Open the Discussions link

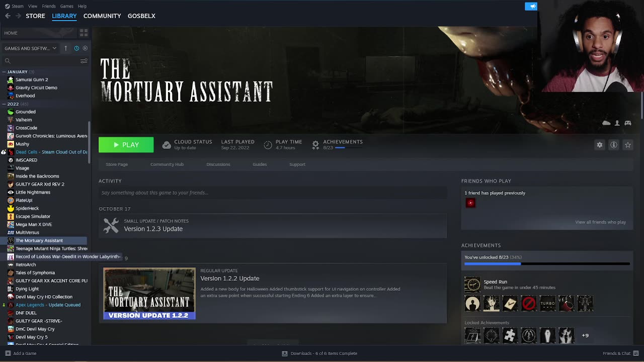218,164
